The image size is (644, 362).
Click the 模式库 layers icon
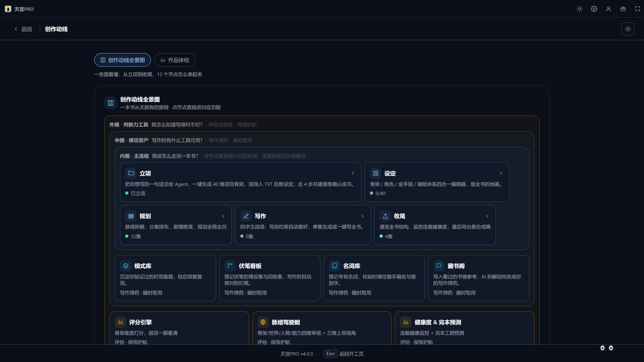point(126,266)
